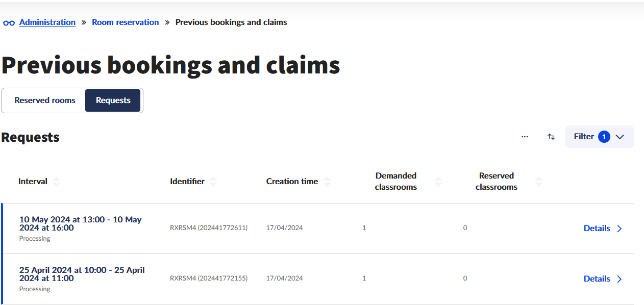644x305 pixels.
Task: Select the 10 May 2024 request row
Action: (x=80, y=224)
